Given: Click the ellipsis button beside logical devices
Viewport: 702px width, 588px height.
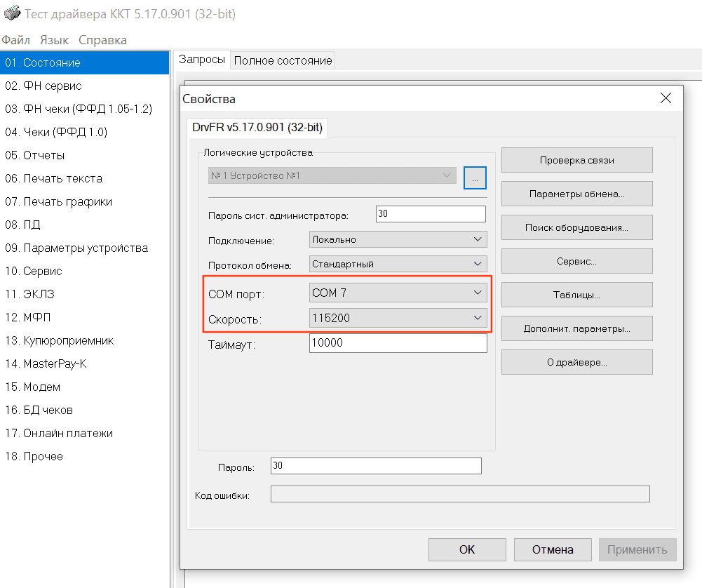Looking at the screenshot, I should 475,178.
